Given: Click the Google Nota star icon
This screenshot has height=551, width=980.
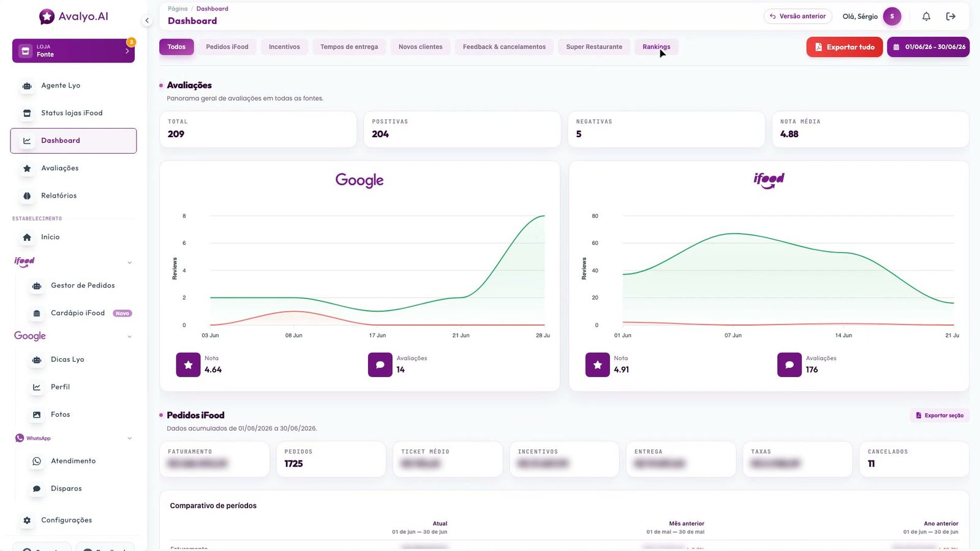Looking at the screenshot, I should (188, 365).
